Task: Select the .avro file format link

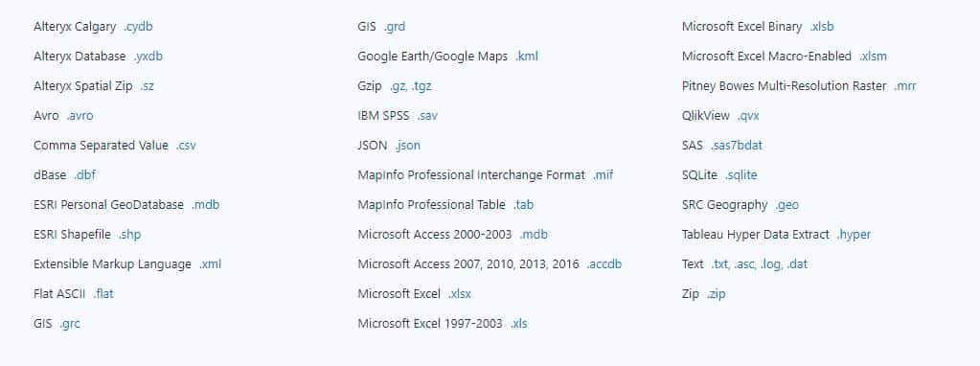Action: tap(80, 116)
